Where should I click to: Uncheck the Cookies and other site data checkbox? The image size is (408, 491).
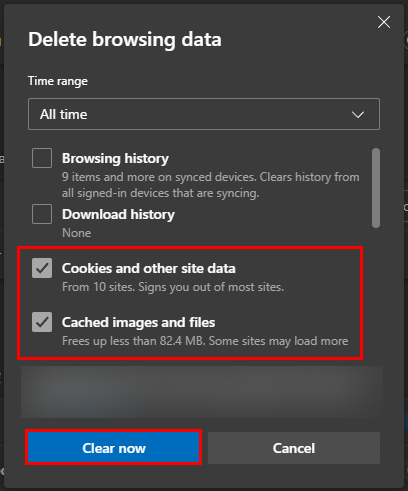(42, 268)
